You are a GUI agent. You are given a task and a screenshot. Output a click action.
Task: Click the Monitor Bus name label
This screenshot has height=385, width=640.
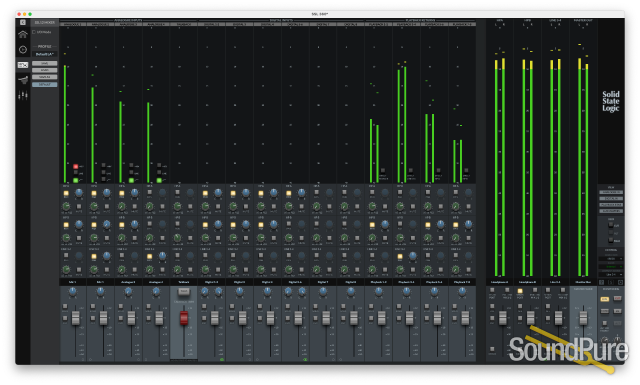(583, 282)
